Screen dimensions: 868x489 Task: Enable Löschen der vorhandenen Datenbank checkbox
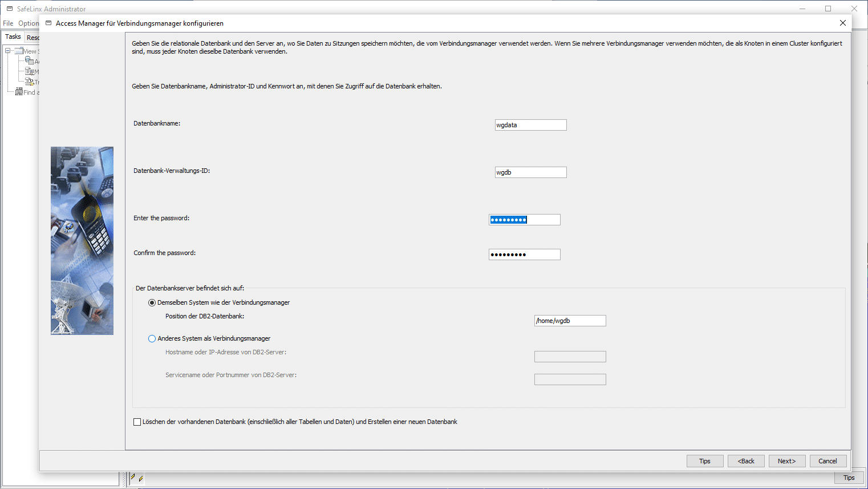[x=137, y=422]
